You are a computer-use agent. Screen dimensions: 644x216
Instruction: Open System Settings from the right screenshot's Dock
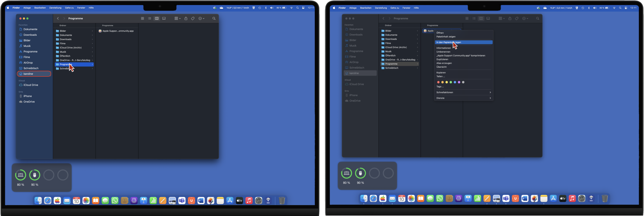582,198
